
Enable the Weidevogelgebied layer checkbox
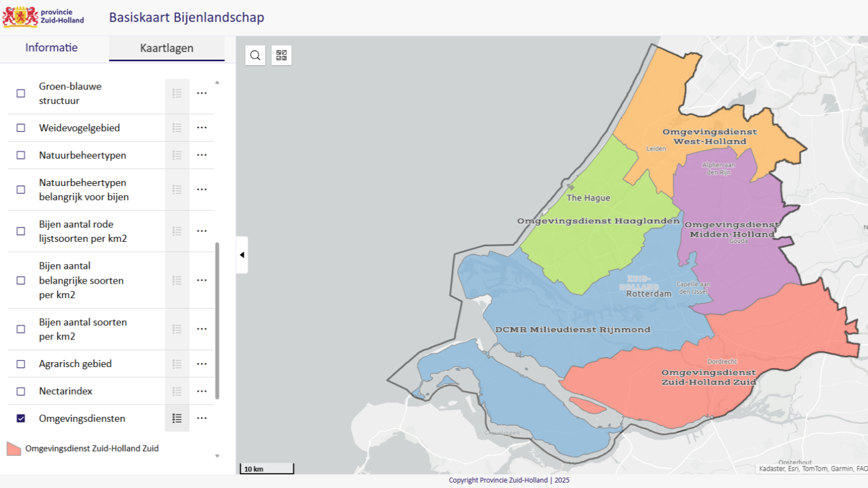21,128
